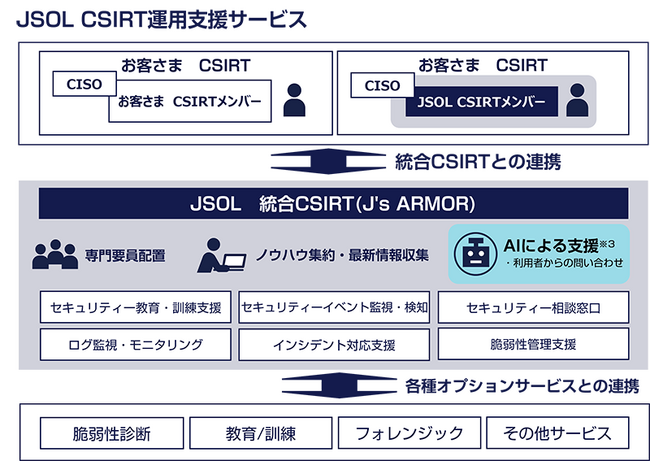
Task: Click the person icon beside JSOL CSIRTメンバー
Action: [577, 100]
